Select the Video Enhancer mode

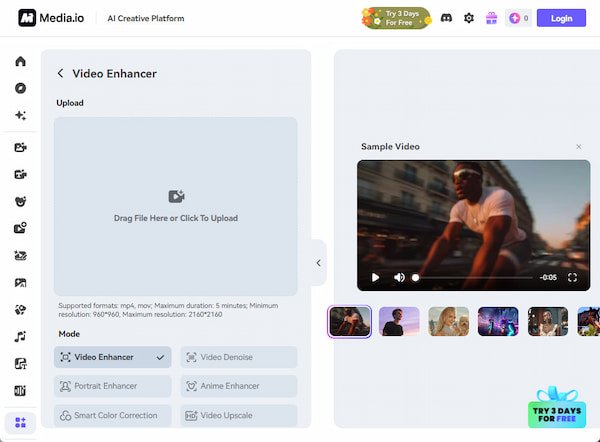(x=112, y=357)
